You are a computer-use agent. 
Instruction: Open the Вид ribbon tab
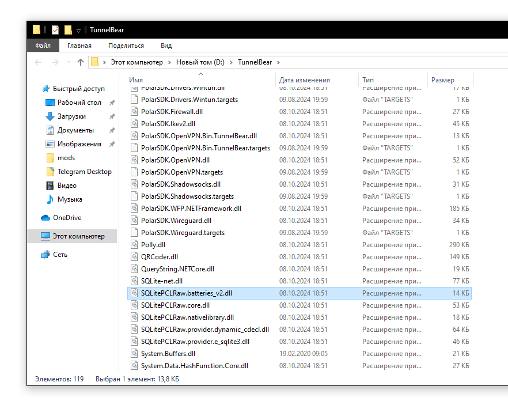coord(166,46)
